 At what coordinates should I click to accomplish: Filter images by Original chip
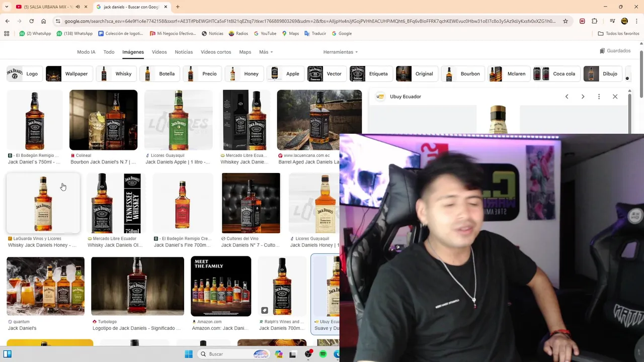(x=416, y=74)
